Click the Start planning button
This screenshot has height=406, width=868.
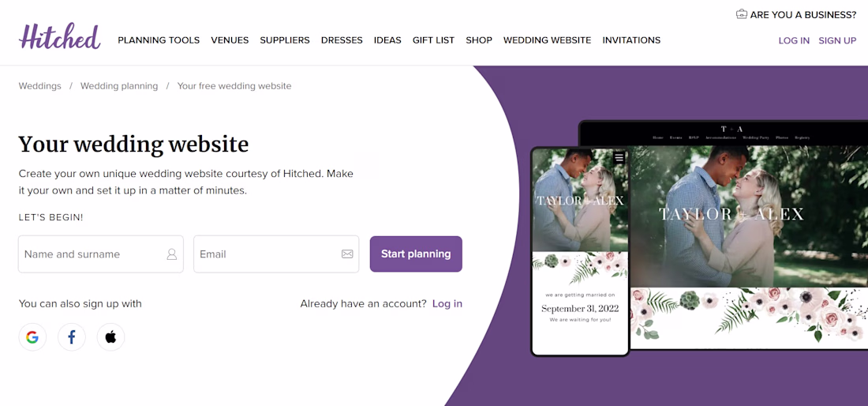tap(416, 254)
